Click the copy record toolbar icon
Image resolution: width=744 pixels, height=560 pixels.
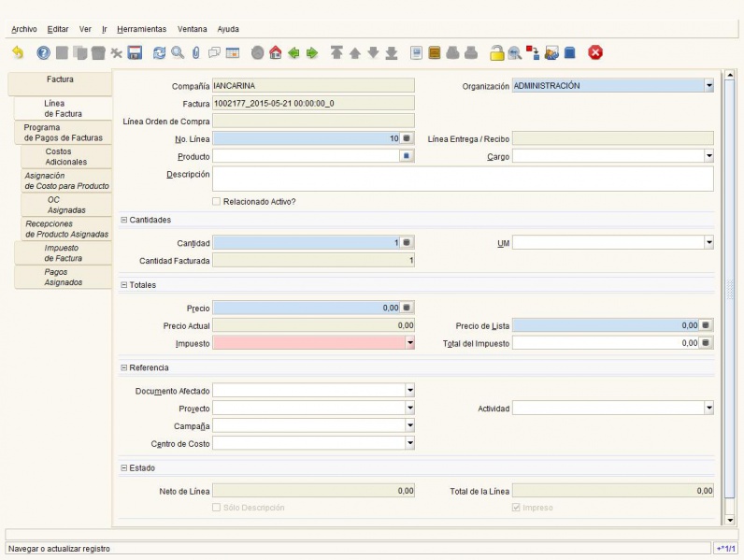point(80,52)
